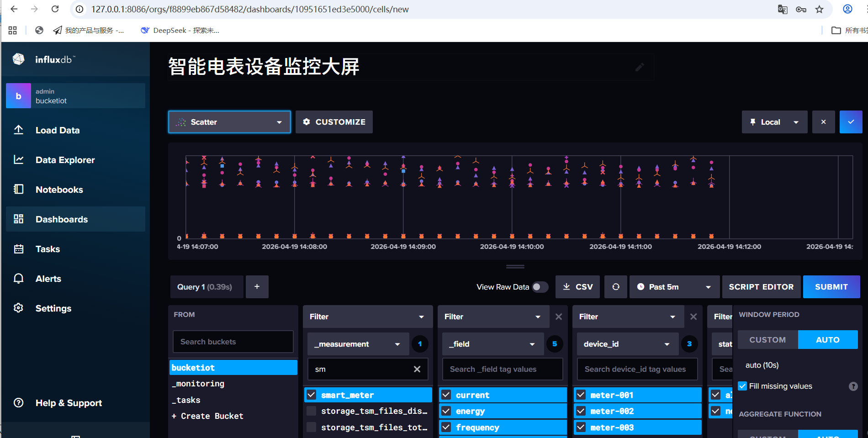Open DeepSeek bookmark in bookmarks bar

[x=180, y=31]
